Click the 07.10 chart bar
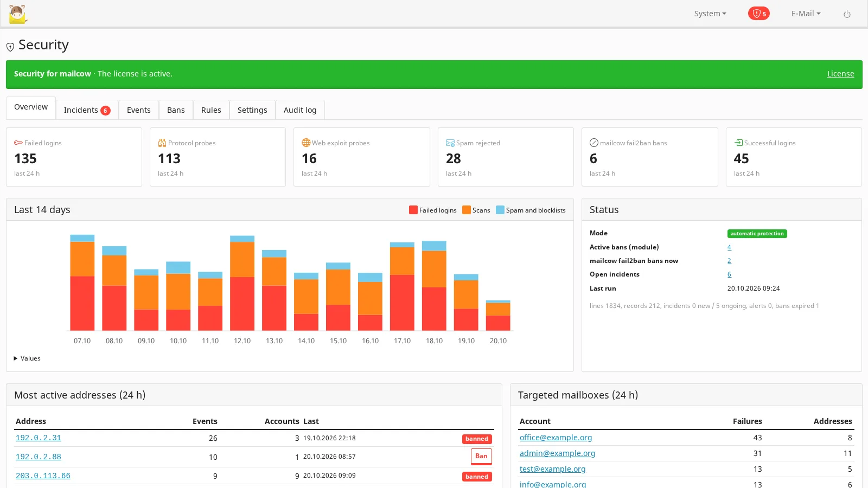The image size is (868, 488). 82,282
